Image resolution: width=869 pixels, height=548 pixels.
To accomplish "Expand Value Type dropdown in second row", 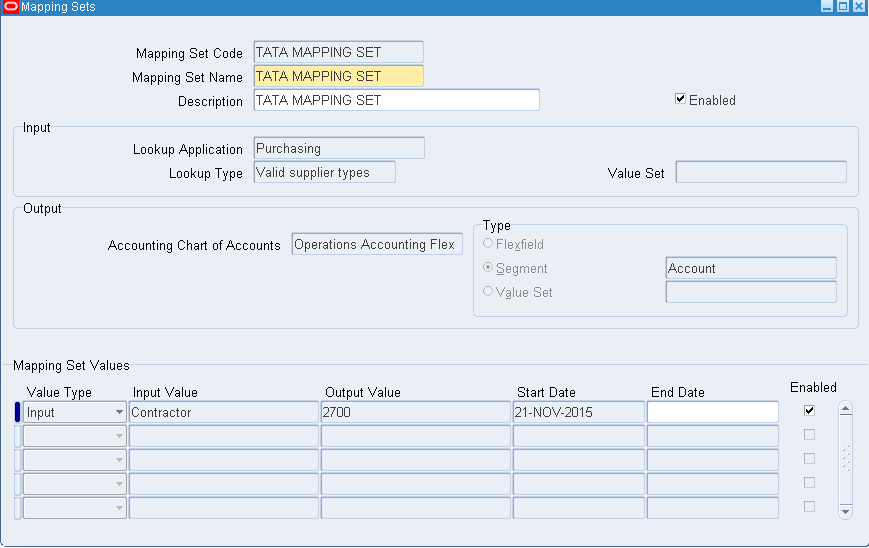I will (x=119, y=436).
